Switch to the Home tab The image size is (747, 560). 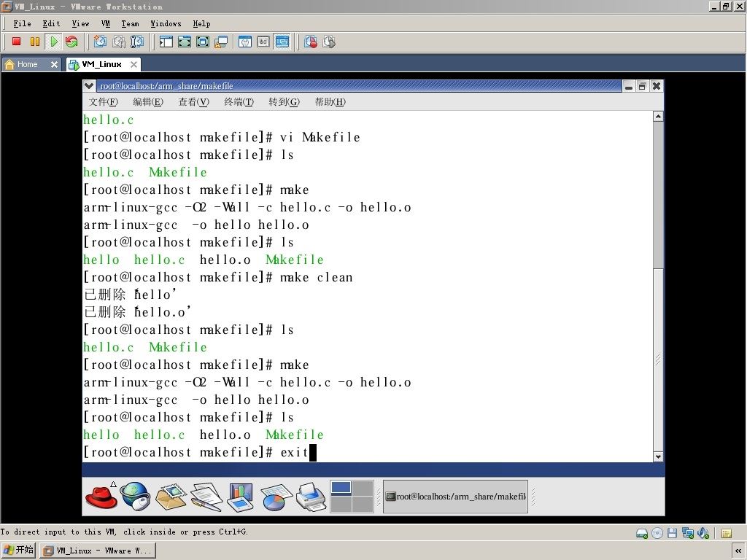click(x=27, y=64)
